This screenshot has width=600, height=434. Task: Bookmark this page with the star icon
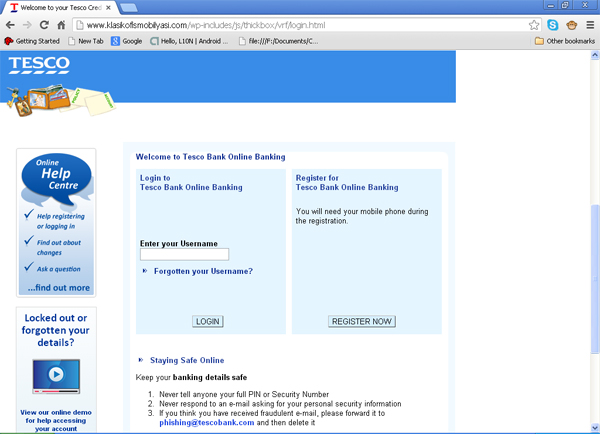[x=535, y=24]
